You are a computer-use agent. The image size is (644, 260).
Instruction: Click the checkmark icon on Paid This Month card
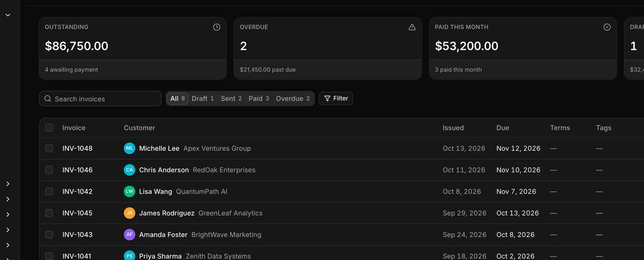click(607, 27)
